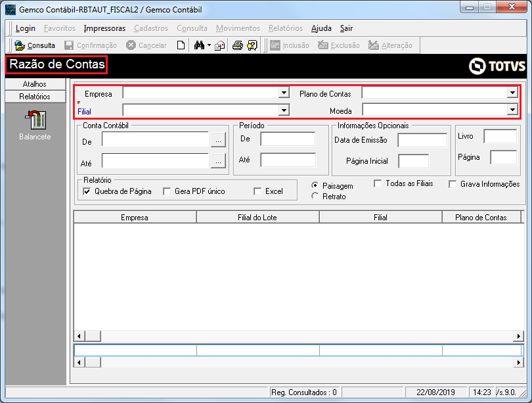Open the Impressoras menu
532x403 pixels.
click(104, 28)
